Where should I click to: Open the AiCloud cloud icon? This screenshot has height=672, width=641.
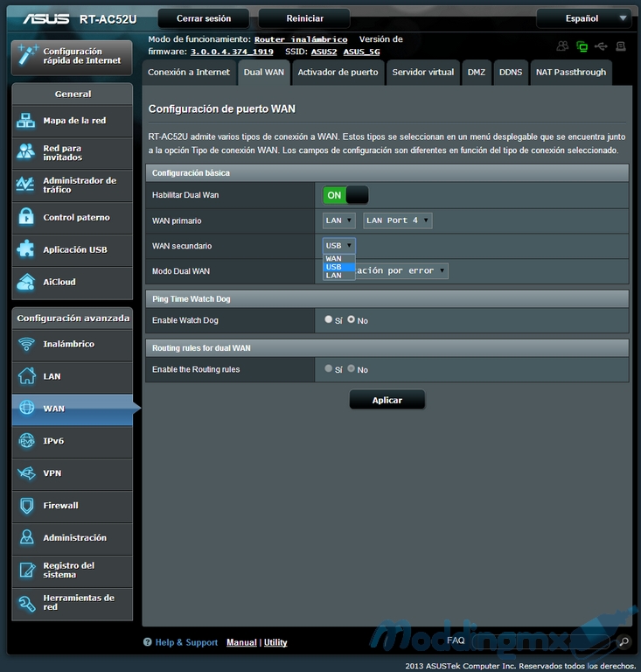tap(26, 282)
